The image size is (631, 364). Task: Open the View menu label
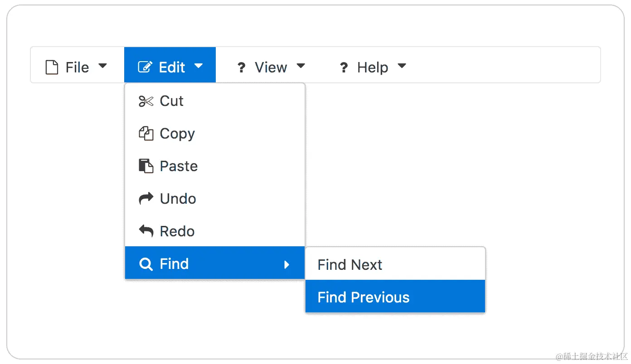(271, 67)
